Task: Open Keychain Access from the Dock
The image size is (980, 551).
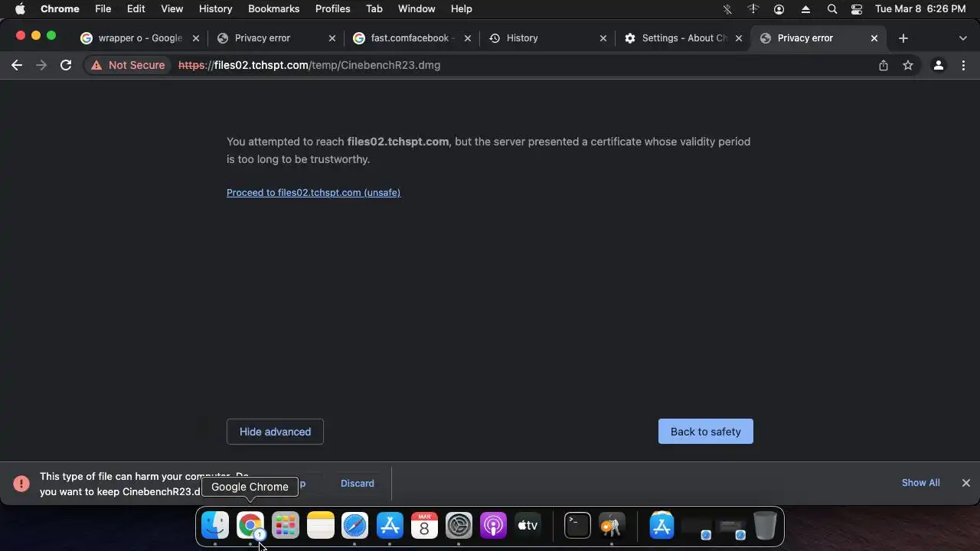Action: point(612,526)
